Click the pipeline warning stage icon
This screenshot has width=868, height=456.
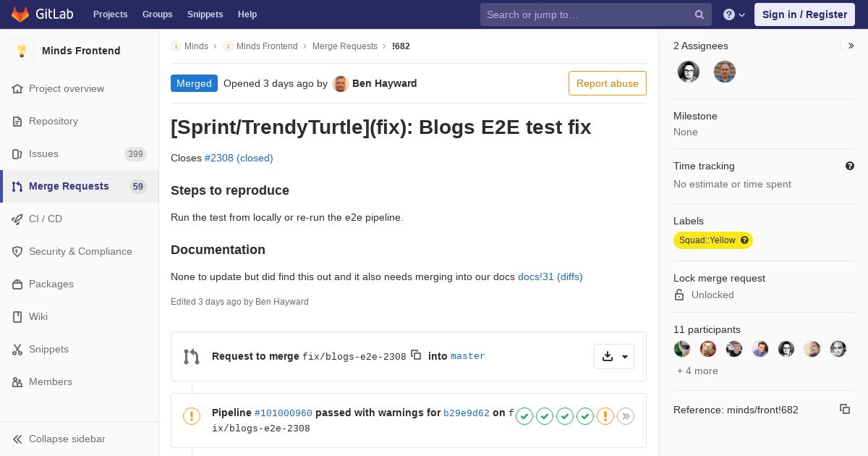coord(605,416)
